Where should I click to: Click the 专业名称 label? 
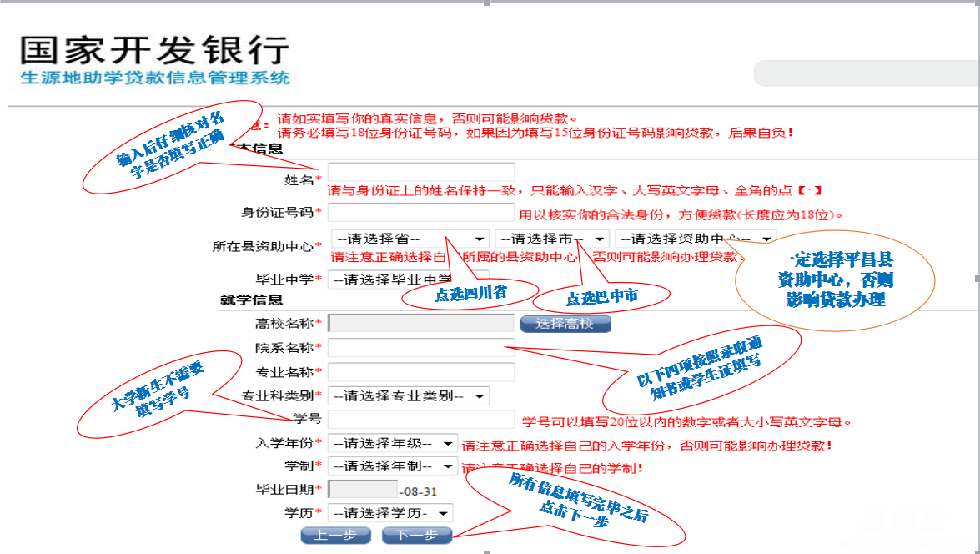click(x=285, y=372)
